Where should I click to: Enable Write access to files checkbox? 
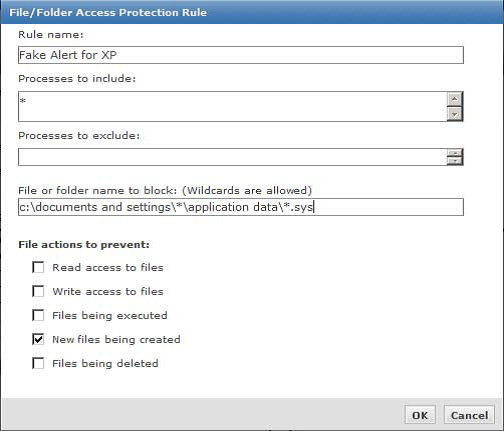coord(38,291)
